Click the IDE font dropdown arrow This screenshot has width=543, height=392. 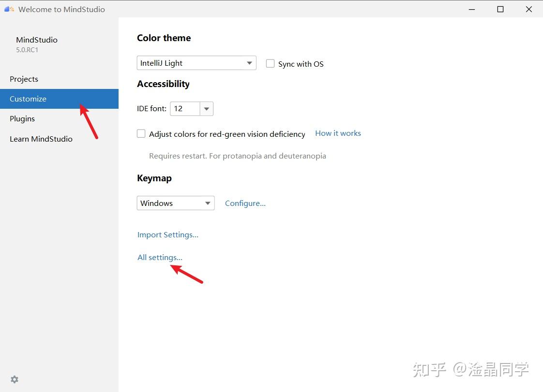pos(207,108)
